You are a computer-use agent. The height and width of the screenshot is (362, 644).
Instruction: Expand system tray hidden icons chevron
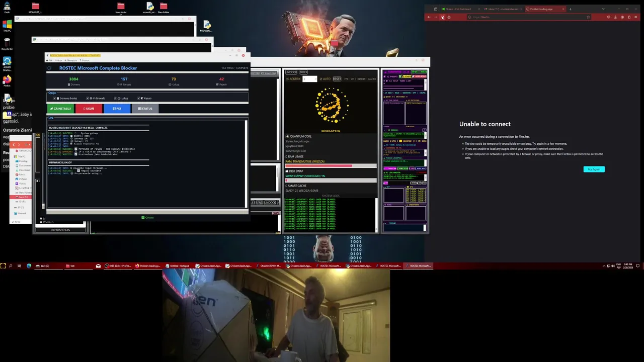[604, 266]
